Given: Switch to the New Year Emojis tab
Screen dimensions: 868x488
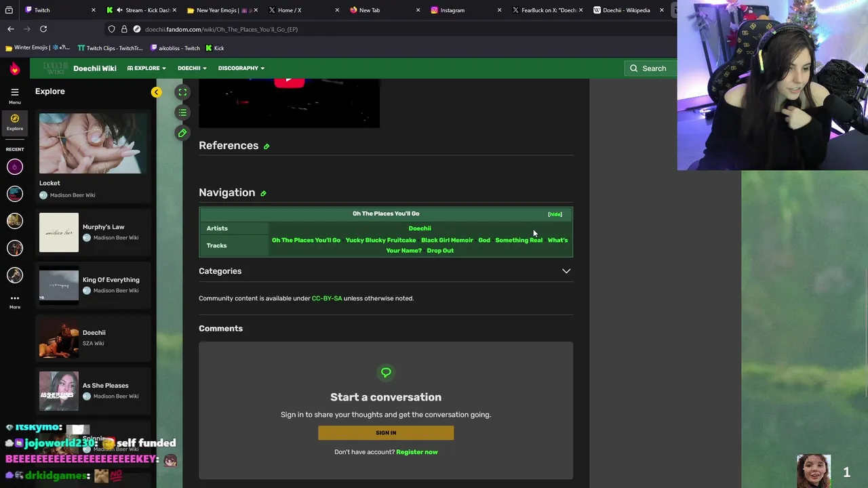Looking at the screenshot, I should click(222, 10).
